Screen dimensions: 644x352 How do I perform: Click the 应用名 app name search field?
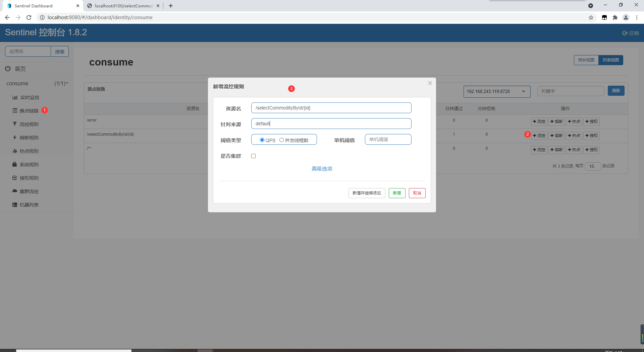coord(28,51)
